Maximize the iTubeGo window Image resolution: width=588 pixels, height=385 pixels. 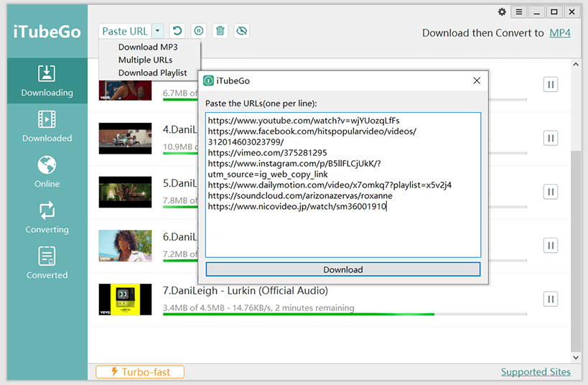(554, 12)
